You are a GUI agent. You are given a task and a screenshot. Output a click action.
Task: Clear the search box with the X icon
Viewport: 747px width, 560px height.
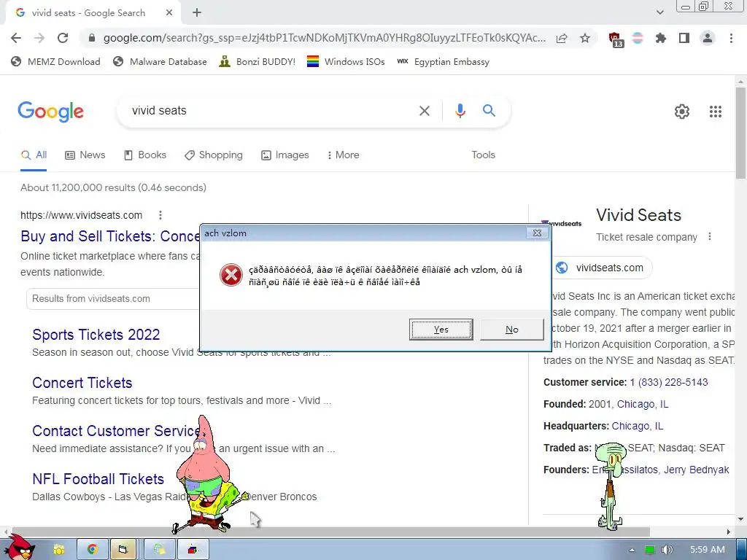(x=424, y=111)
